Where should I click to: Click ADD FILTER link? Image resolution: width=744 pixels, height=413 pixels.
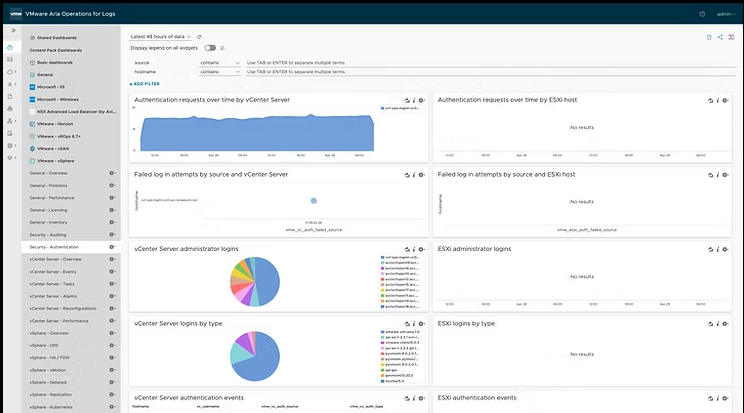click(145, 84)
